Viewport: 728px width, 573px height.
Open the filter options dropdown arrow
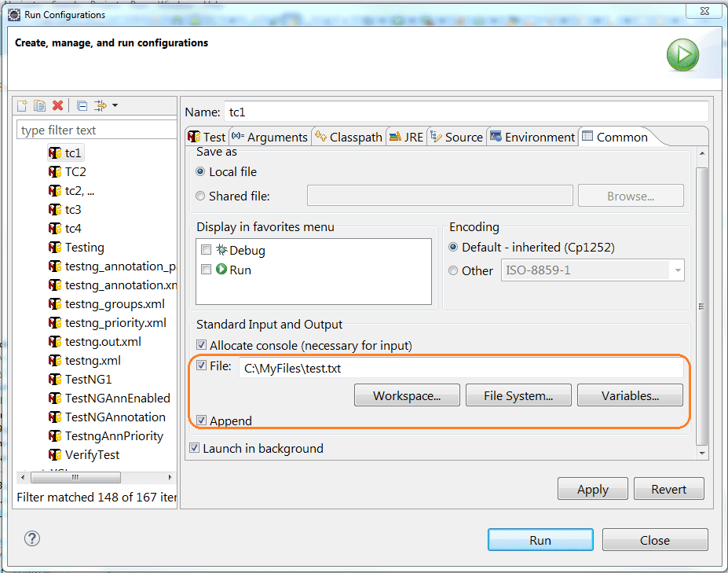(x=113, y=105)
